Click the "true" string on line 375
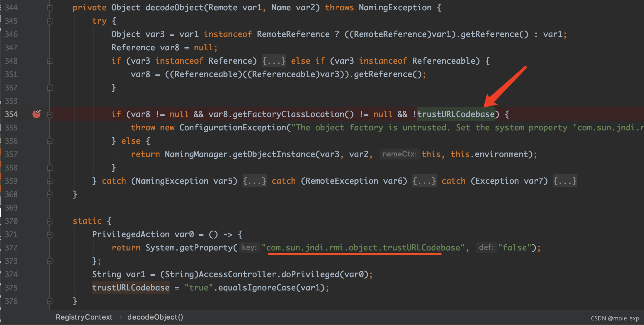The width and height of the screenshot is (644, 325). pyautogui.click(x=199, y=288)
